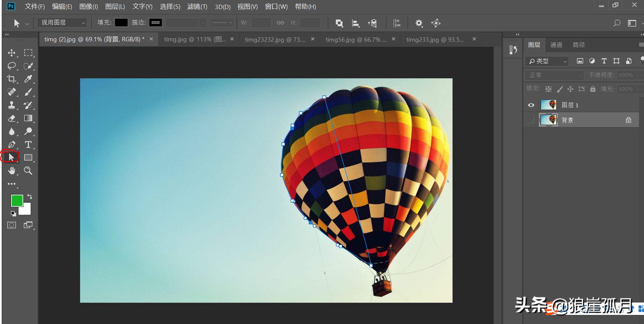
Task: Switch to the 通道 panel tab
Action: pyautogui.click(x=556, y=44)
